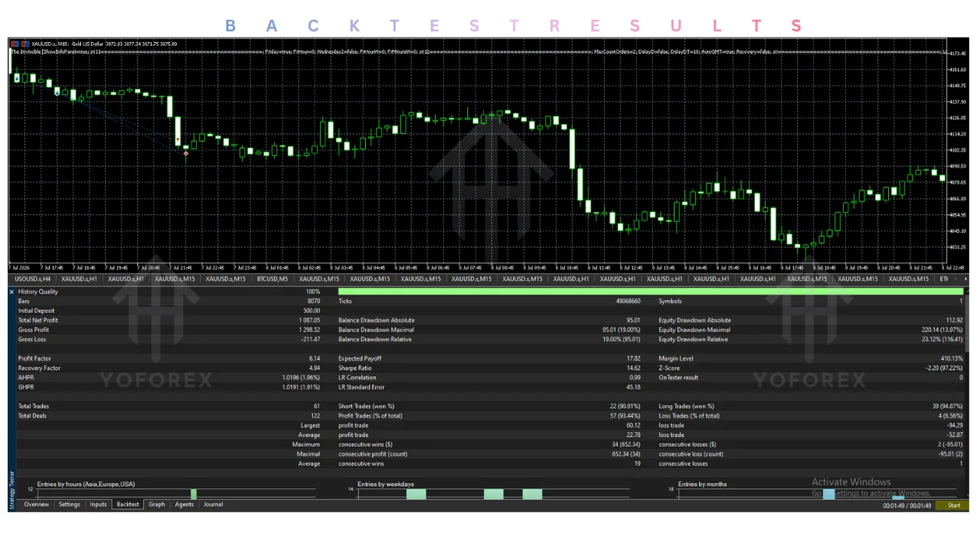Screen dimensions: 980x551
Task: Click Entries by months chart title
Action: (702, 484)
